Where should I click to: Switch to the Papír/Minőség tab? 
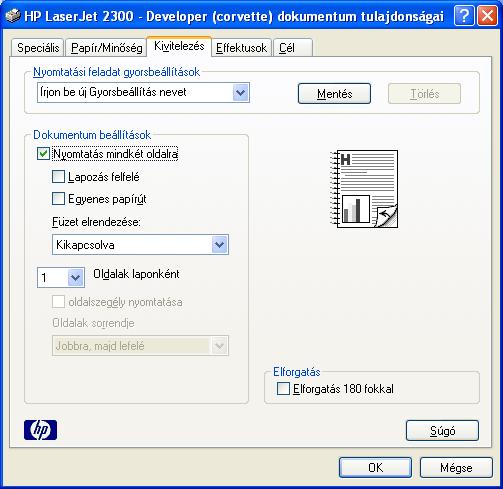click(x=107, y=48)
